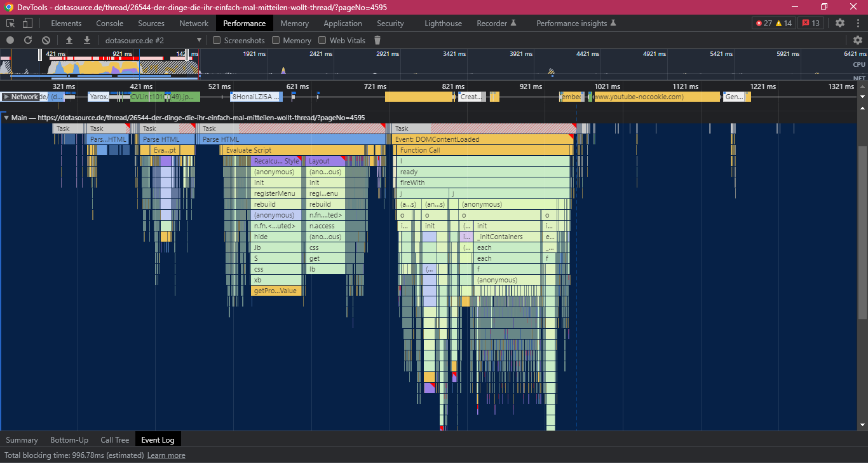The width and height of the screenshot is (868, 463).
Task: Click the reload and profile icon
Action: [28, 40]
